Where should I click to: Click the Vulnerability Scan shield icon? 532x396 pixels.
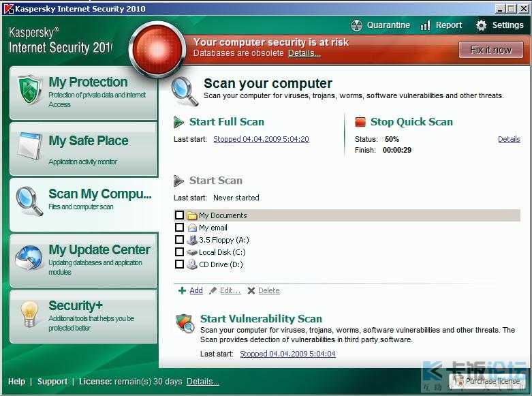[185, 323]
